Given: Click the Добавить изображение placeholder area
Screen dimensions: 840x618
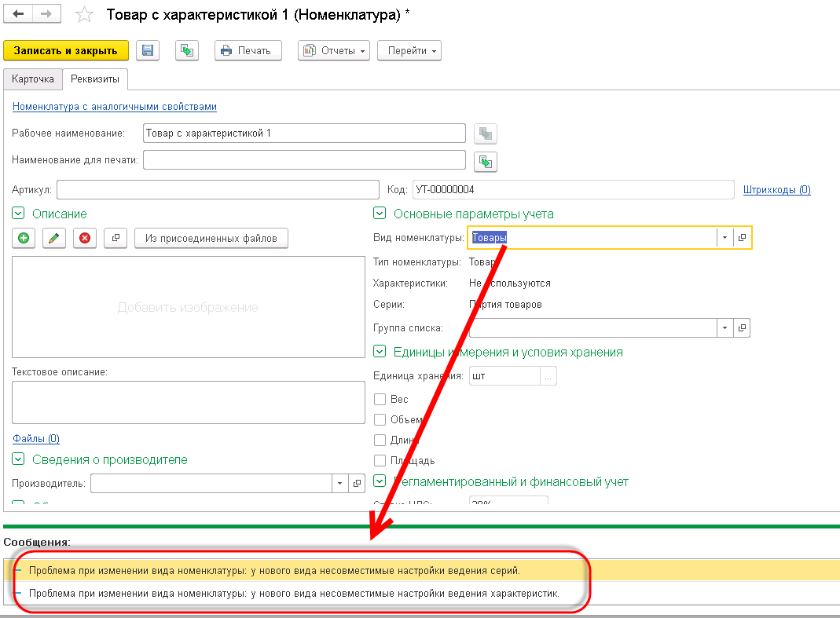Looking at the screenshot, I should coord(188,307).
